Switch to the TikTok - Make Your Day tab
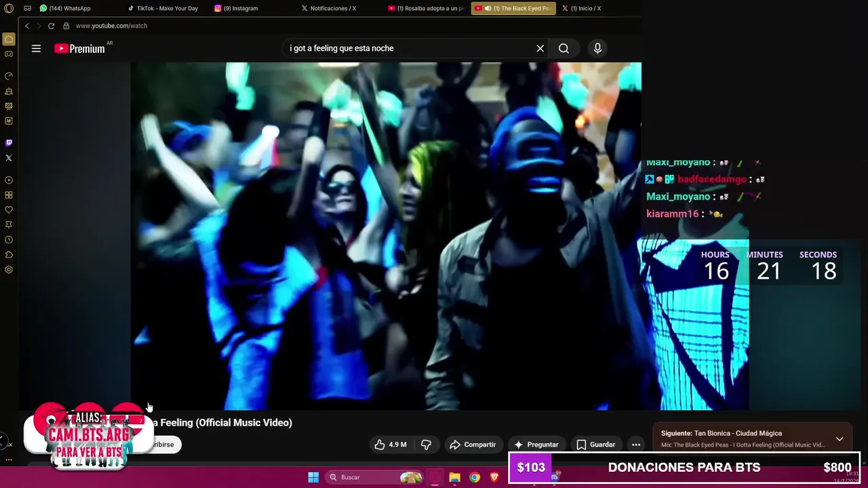This screenshot has height=488, width=868. point(163,8)
